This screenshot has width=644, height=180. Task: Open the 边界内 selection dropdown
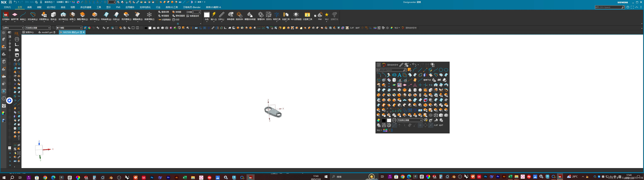[13, 28]
